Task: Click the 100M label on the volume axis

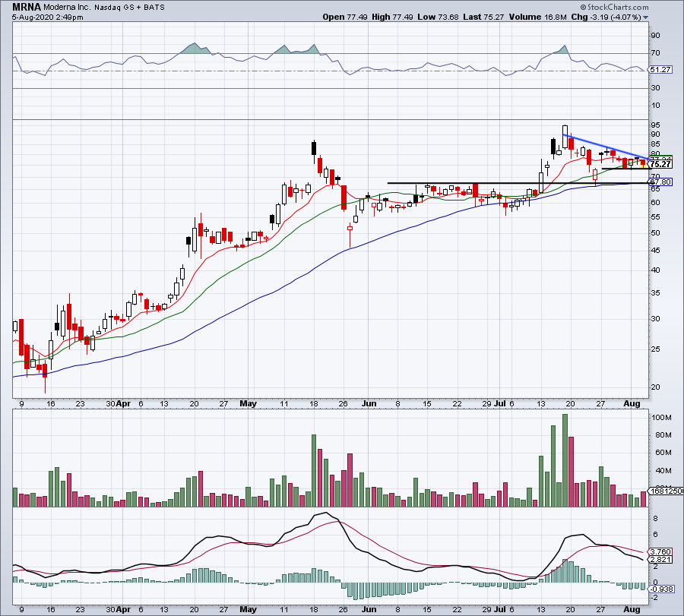Action: click(x=661, y=418)
